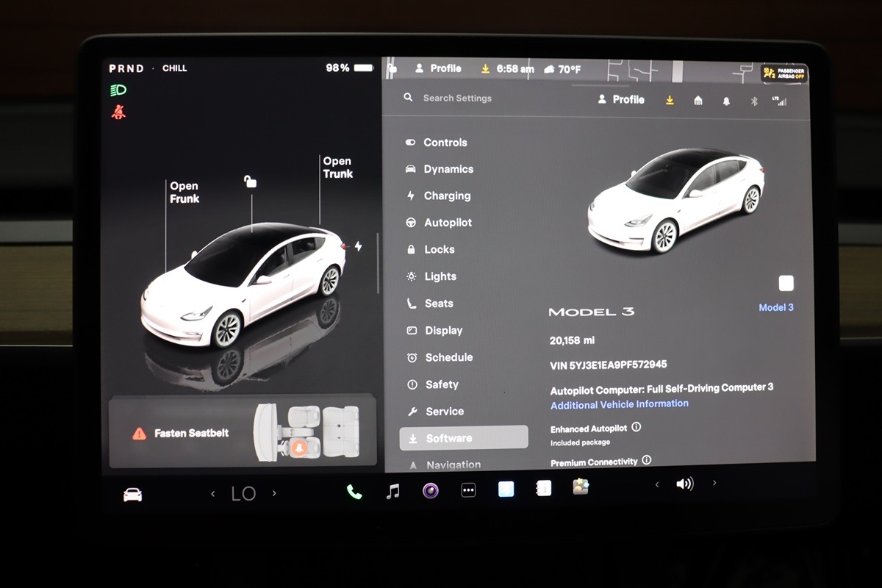Launch the dashcam camera app
This screenshot has width=882, height=588.
431,490
